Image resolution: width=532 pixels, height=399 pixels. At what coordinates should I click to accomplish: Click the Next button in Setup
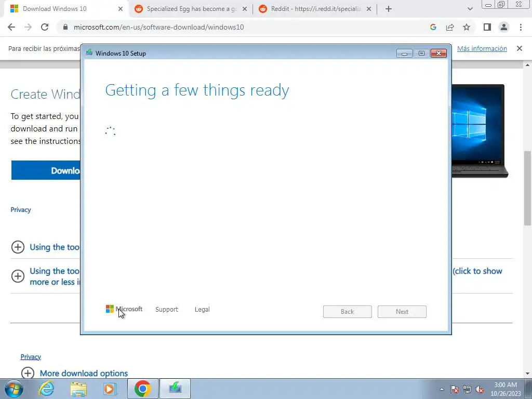click(x=402, y=312)
